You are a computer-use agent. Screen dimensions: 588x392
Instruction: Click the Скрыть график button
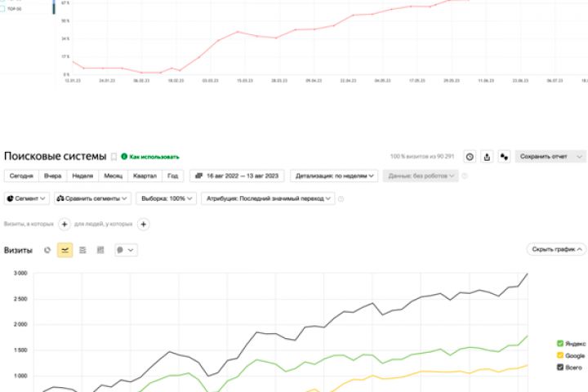tap(556, 249)
